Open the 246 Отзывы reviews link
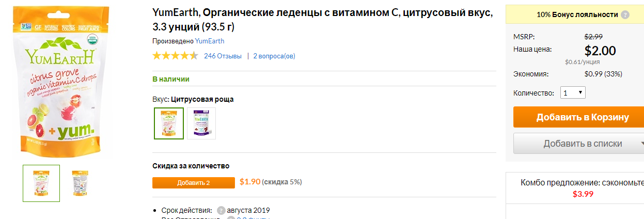 click(223, 56)
